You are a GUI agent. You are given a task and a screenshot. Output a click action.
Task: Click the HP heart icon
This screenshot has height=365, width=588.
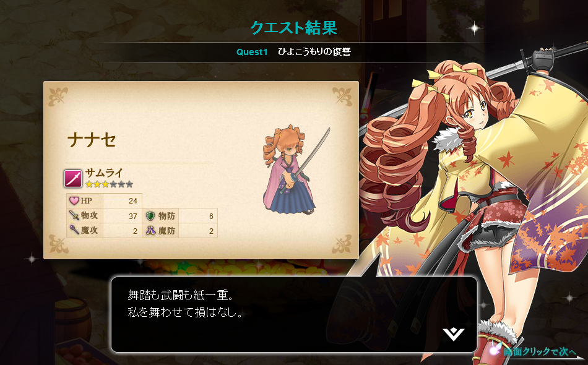click(x=74, y=200)
